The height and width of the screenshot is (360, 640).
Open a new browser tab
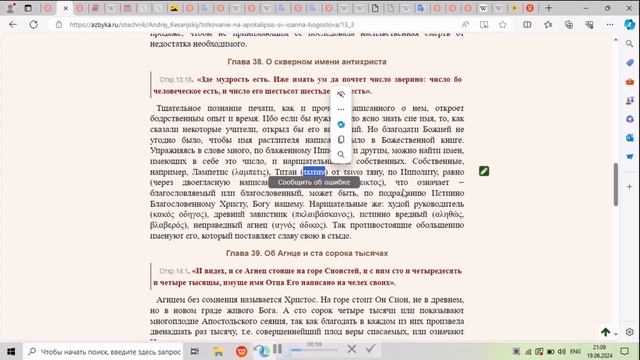(x=549, y=8)
